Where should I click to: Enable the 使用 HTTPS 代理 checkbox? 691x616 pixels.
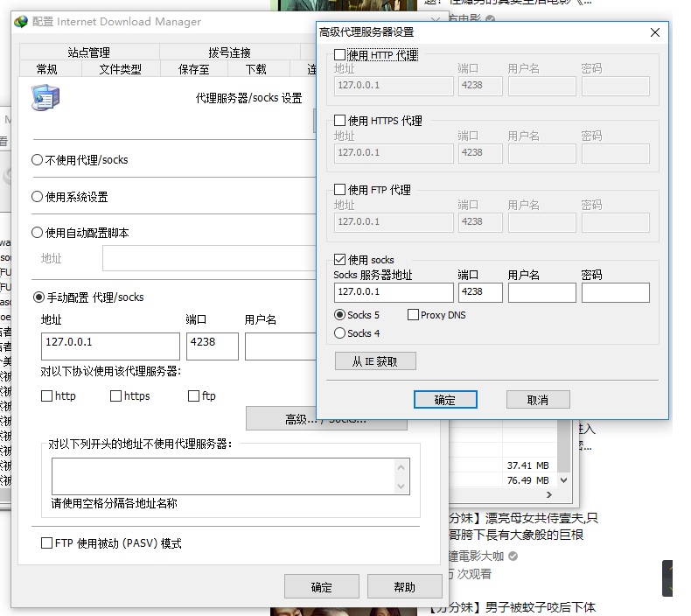[339, 121]
